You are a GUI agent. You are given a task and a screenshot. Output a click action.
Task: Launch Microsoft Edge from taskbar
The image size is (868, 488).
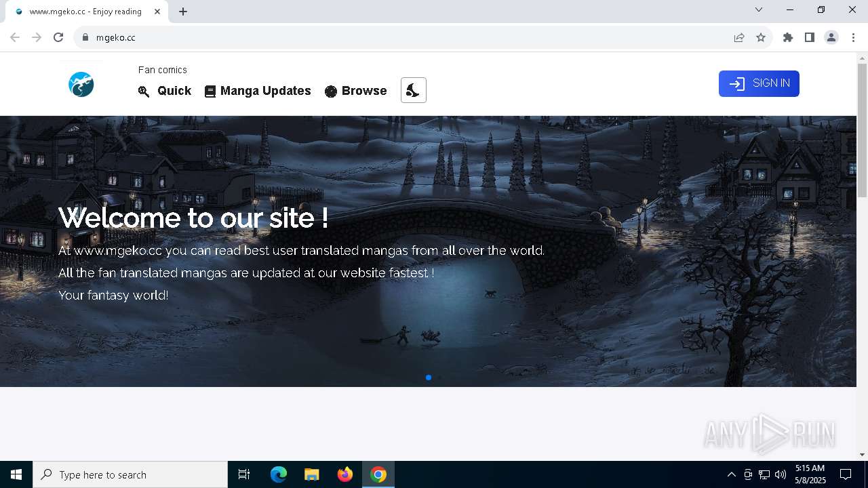tap(279, 474)
